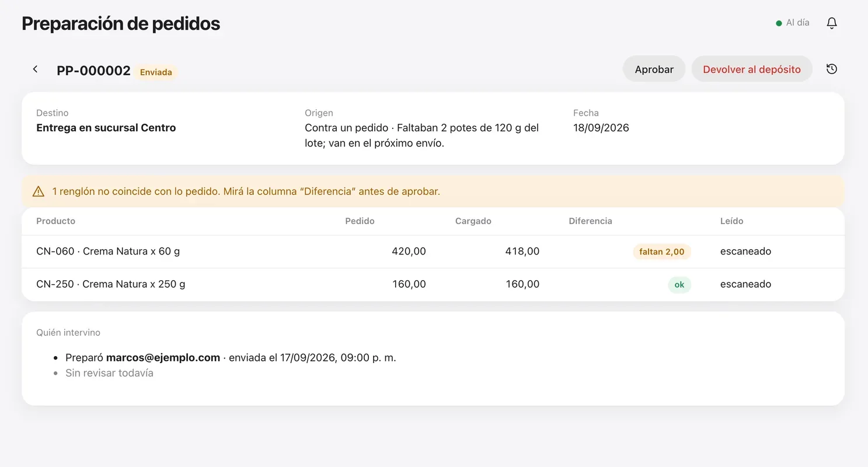868x467 pixels.
Task: Click the Leído column header
Action: coord(732,221)
